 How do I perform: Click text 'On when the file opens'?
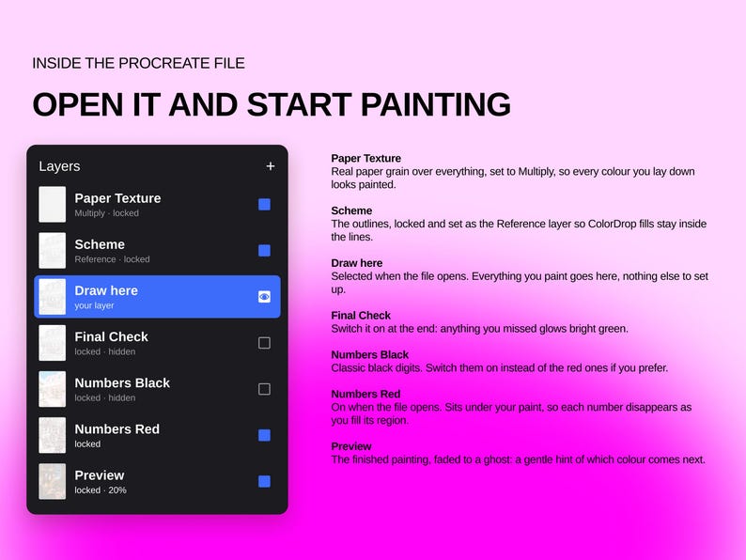click(385, 407)
